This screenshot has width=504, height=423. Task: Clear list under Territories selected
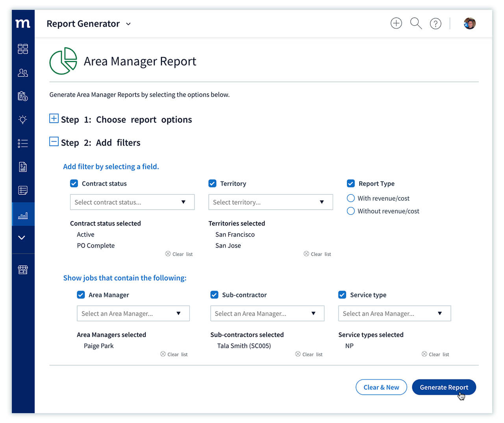[x=317, y=254]
